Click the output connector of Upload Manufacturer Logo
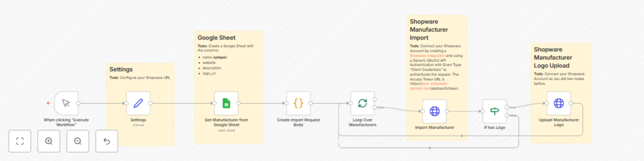This screenshot has width=644, height=161. pos(571,103)
